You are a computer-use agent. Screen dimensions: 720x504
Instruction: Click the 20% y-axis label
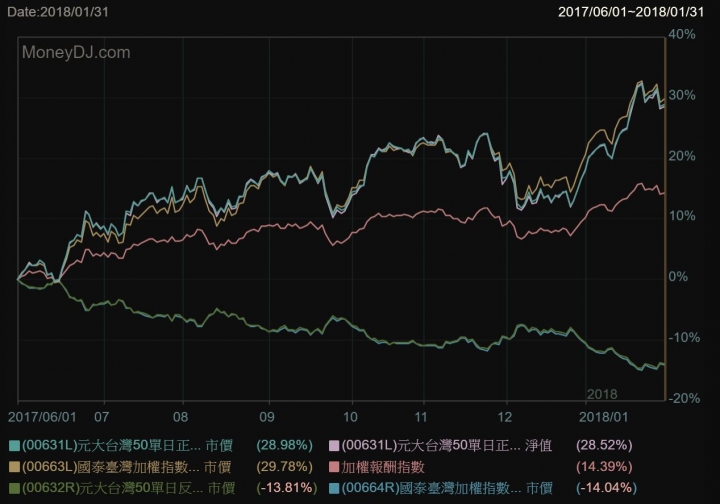[x=681, y=156]
